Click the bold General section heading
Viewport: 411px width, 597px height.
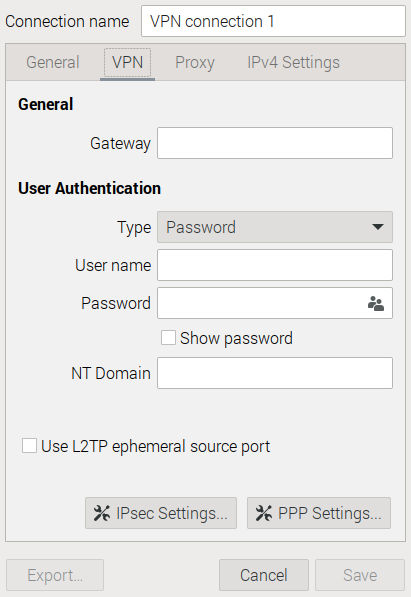pos(46,104)
